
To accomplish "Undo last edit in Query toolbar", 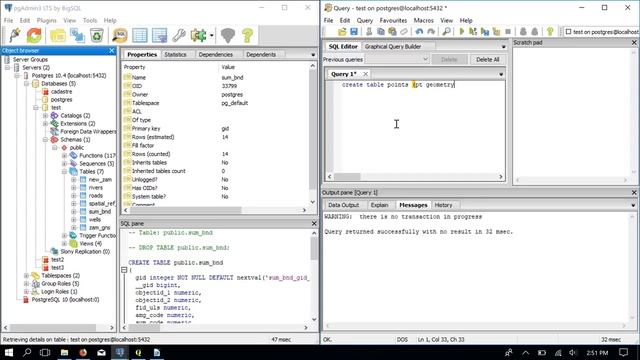I will (x=419, y=31).
